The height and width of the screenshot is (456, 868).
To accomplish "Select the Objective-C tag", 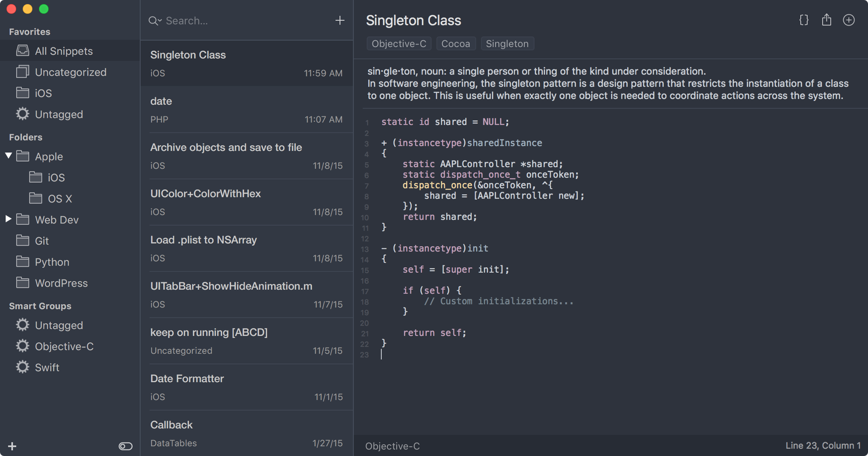I will [399, 43].
